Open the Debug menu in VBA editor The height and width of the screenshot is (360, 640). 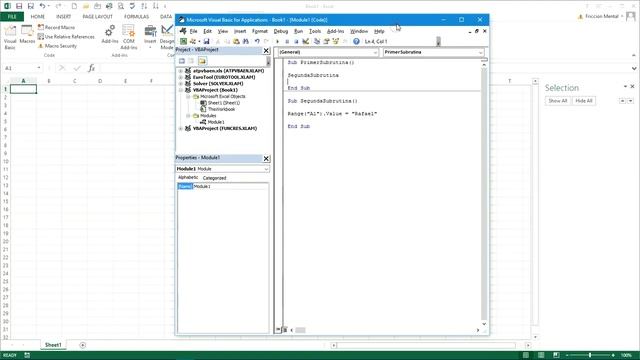(281, 31)
